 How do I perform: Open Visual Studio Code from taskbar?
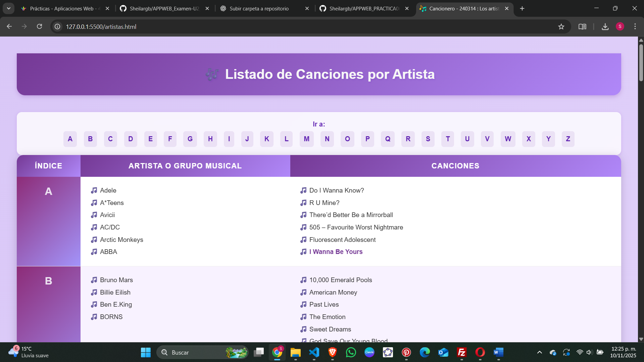tap(314, 352)
